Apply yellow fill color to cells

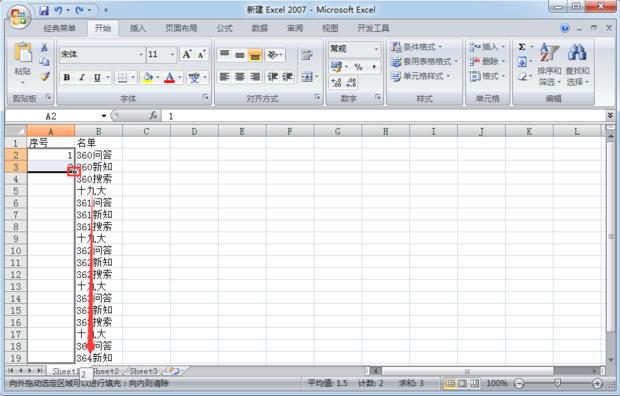[148, 78]
